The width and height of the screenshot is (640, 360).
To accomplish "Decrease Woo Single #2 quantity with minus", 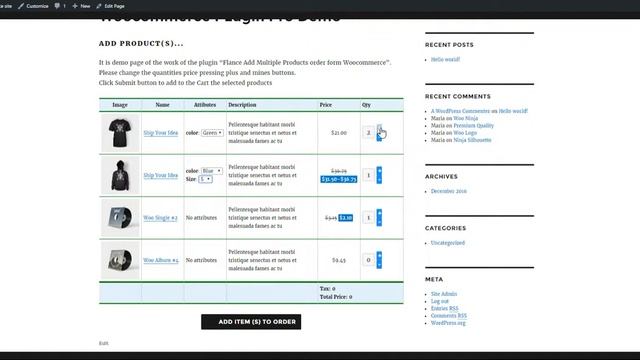I will point(379,222).
